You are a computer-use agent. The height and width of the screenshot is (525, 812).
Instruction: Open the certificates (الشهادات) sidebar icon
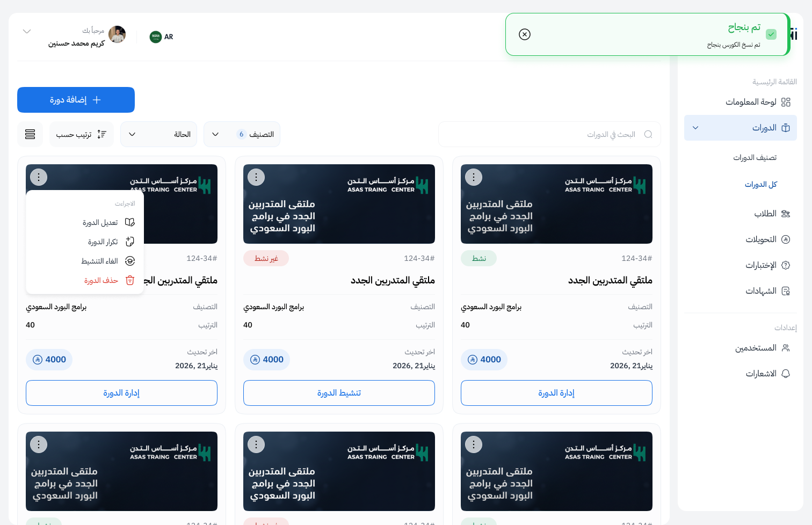coord(786,291)
